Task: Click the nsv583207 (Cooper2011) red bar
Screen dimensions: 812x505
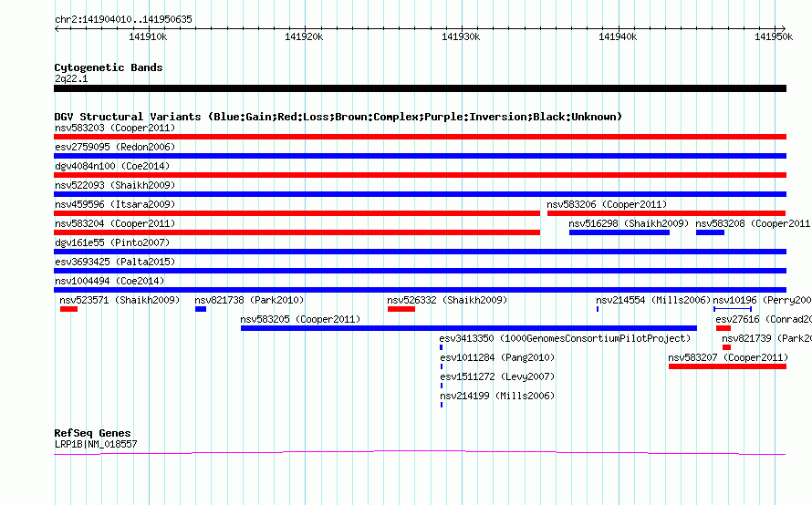Action: [x=727, y=366]
